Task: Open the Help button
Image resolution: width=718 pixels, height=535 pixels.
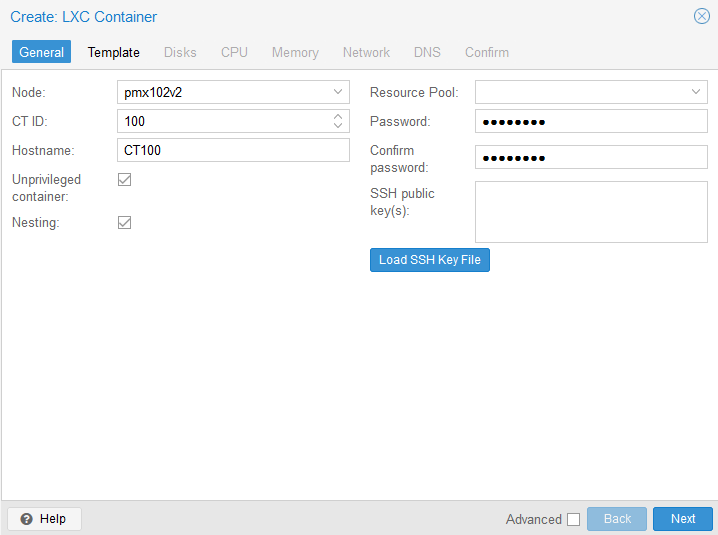Action: (44, 519)
